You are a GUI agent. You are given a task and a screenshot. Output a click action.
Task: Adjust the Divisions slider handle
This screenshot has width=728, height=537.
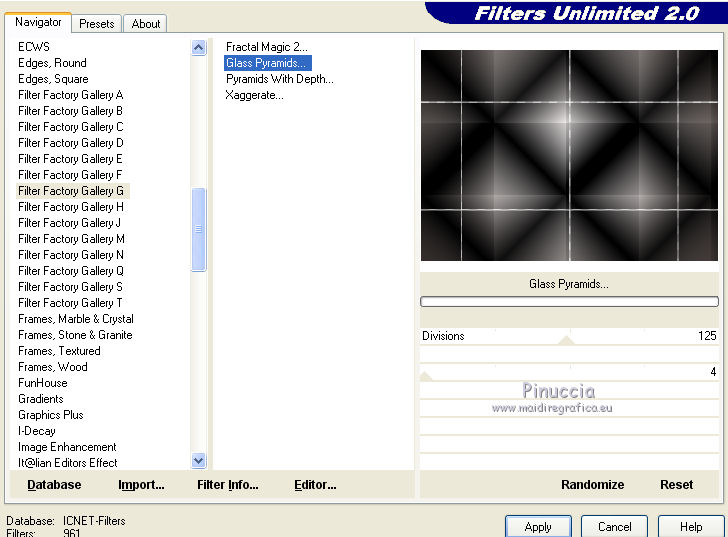click(566, 340)
